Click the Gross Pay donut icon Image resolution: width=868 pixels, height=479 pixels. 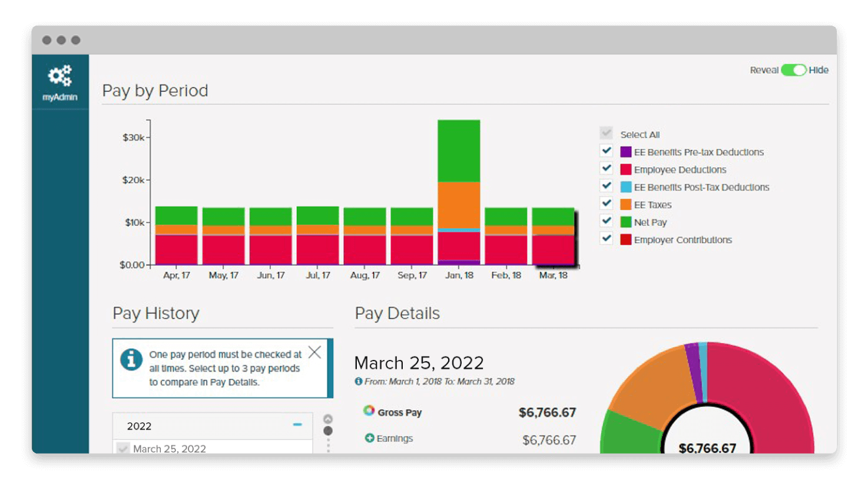[369, 411]
